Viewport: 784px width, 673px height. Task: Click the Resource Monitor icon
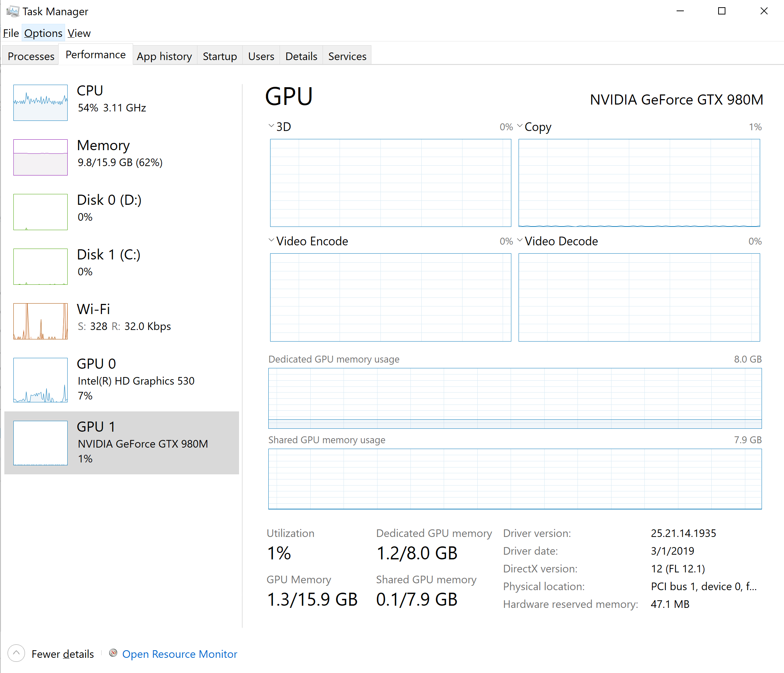113,653
